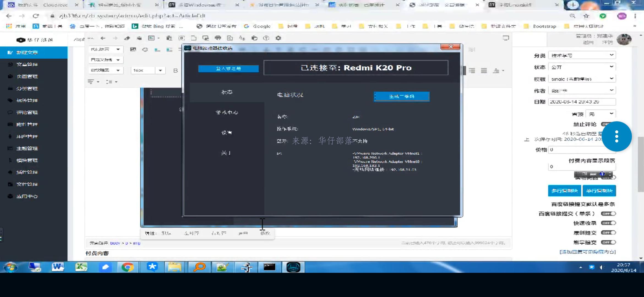This screenshot has height=297, width=644.
Task: Toggle the 熊掌提交 switch
Action: point(608,242)
